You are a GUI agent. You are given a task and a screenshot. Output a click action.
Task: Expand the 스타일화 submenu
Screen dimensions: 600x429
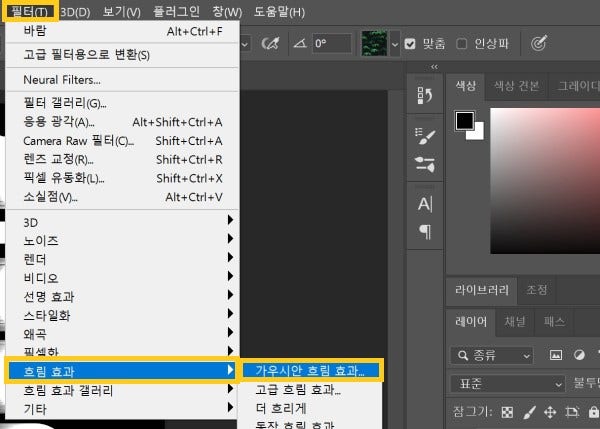pos(122,316)
